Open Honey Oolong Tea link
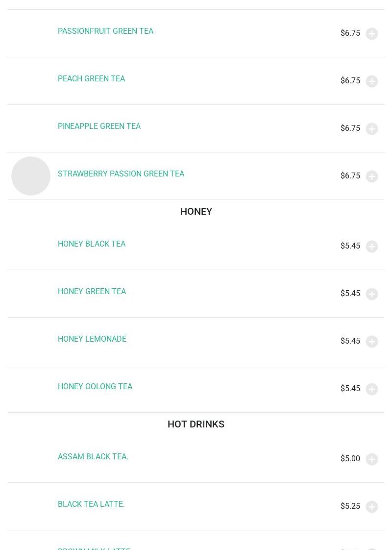This screenshot has width=392, height=550. (x=95, y=387)
